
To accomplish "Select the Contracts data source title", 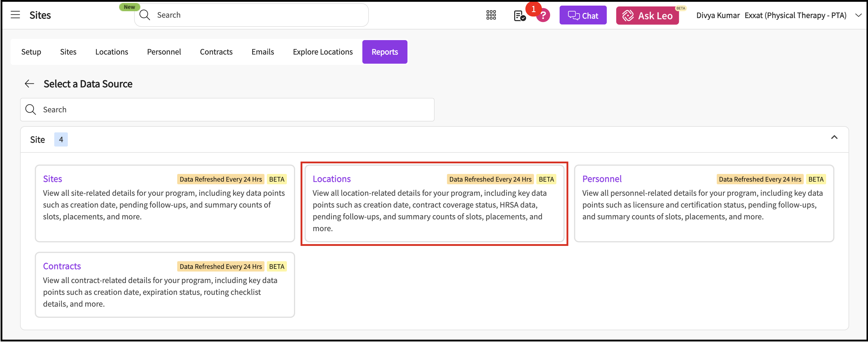I will pos(62,266).
